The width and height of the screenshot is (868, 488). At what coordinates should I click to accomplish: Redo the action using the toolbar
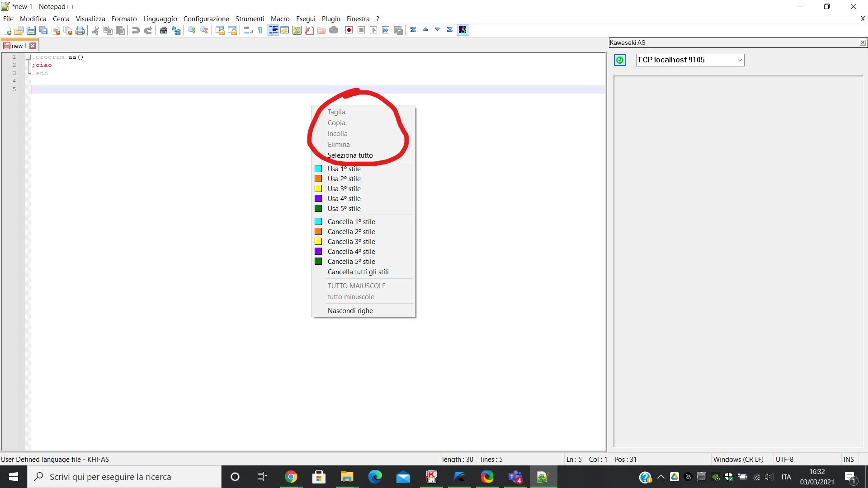[148, 30]
